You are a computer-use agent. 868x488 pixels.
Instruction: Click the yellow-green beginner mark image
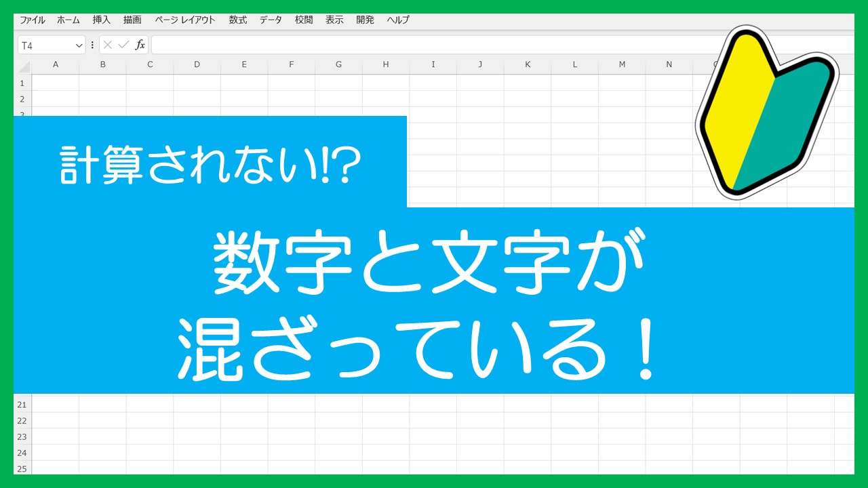[766, 112]
